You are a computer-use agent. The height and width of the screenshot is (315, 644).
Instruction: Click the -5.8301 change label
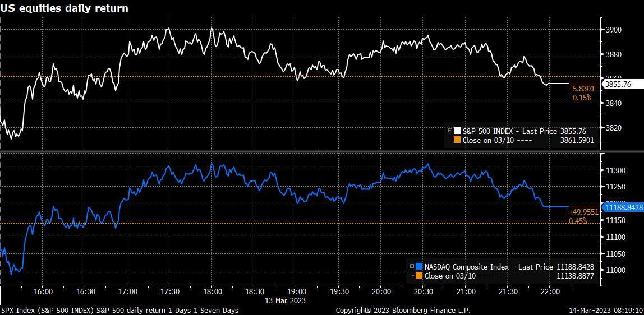(581, 89)
